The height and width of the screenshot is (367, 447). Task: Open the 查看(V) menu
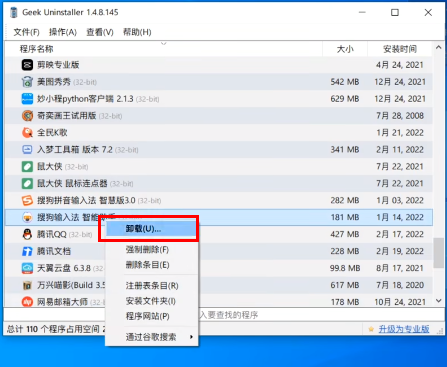tap(100, 32)
